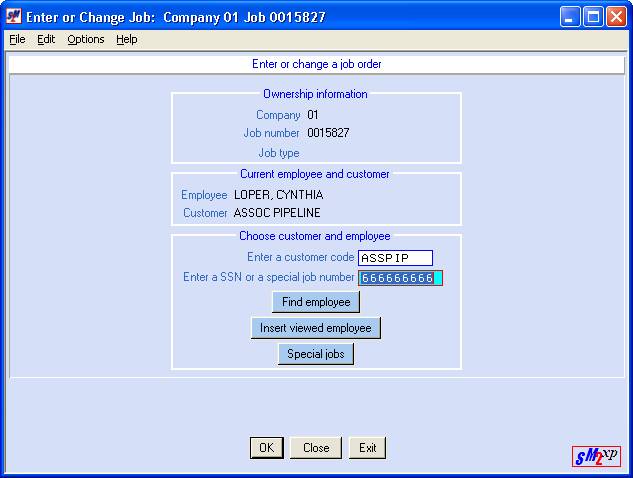
Task: Open the Options menu
Action: (x=86, y=40)
